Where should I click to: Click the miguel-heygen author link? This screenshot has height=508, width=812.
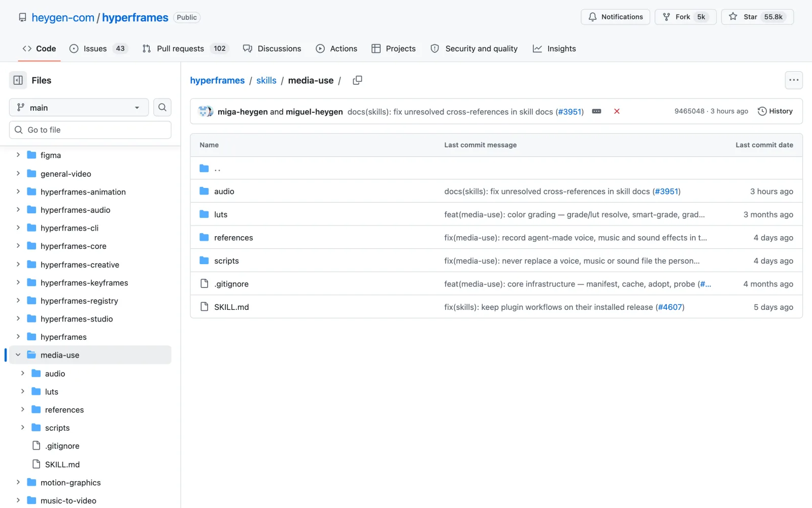coord(314,112)
